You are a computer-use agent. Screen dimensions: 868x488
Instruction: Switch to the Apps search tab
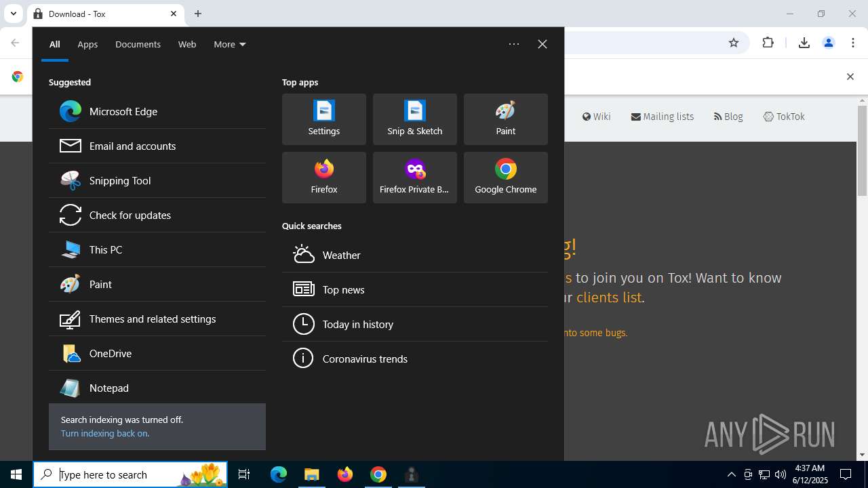87,44
